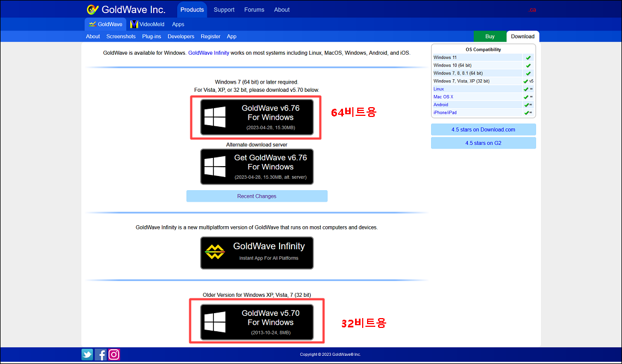Click the green checkmark beside Android
Viewport: 622px width, 364px height.
(526, 105)
